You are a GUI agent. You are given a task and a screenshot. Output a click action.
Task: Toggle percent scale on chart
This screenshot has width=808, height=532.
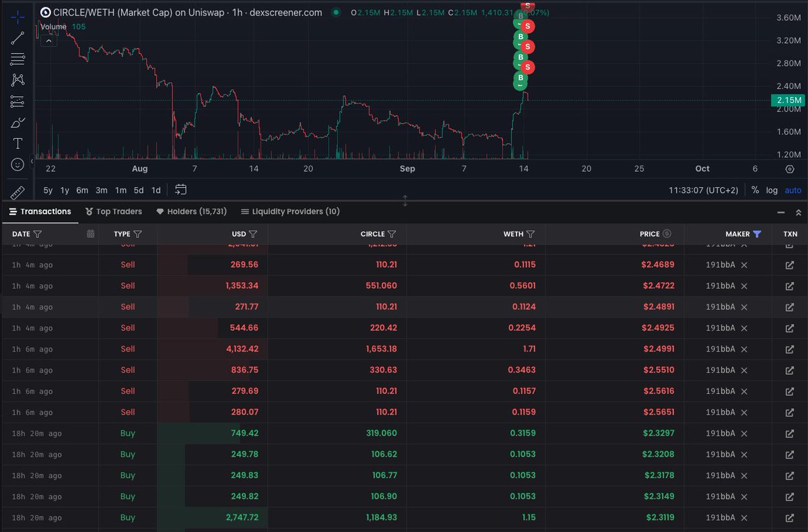tap(755, 191)
